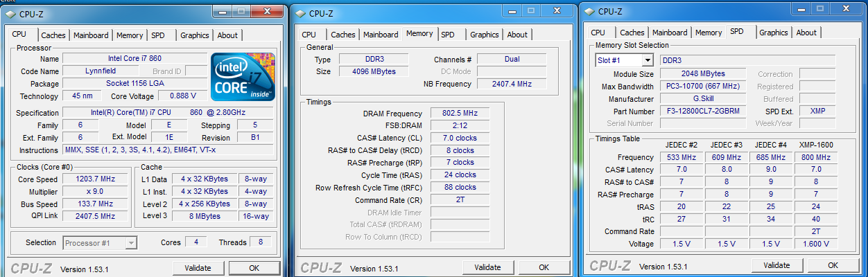Click Validate button in middle window

point(488,267)
